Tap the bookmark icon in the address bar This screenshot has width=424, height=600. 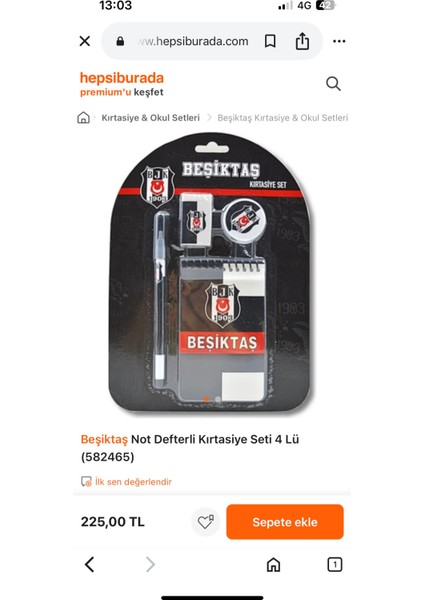click(x=270, y=41)
